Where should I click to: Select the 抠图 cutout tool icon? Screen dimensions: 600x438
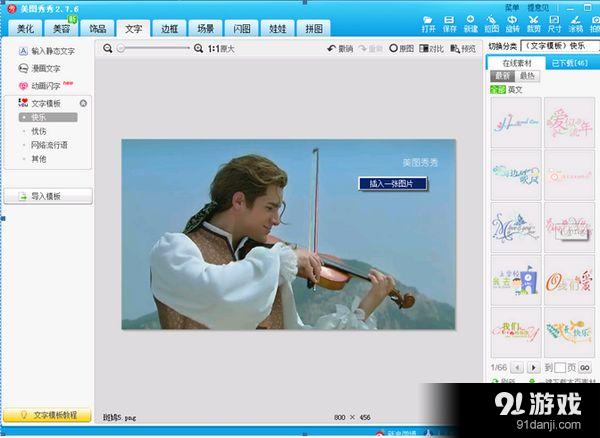pyautogui.click(x=491, y=24)
